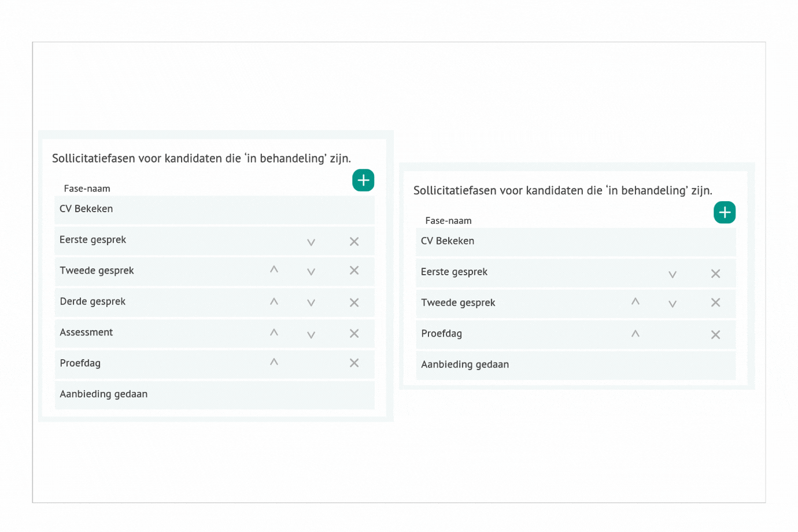Screen dimensions: 798x532
Task: Select the Derde gesprek phase name
Action: pos(93,301)
